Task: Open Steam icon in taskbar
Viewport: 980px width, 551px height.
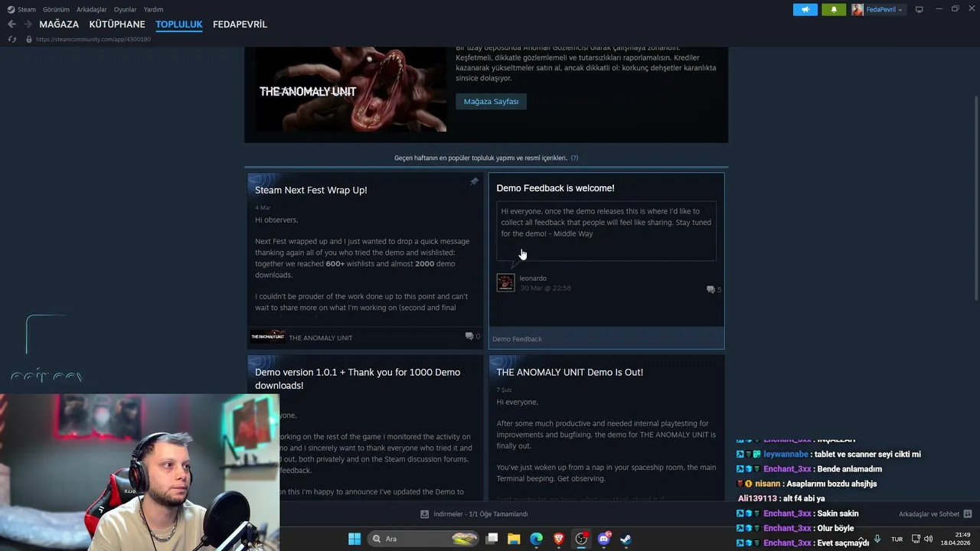Action: [626, 539]
